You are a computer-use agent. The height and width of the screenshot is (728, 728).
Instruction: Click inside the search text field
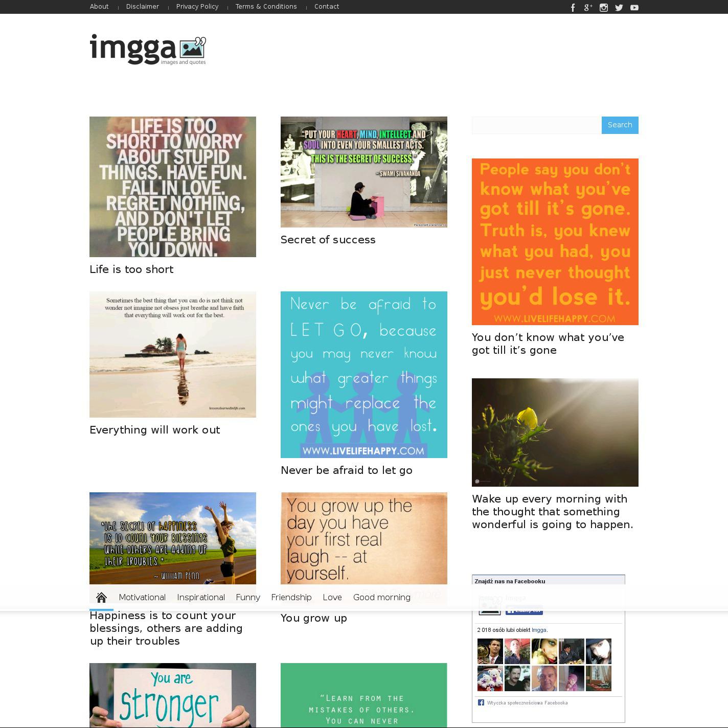point(536,125)
